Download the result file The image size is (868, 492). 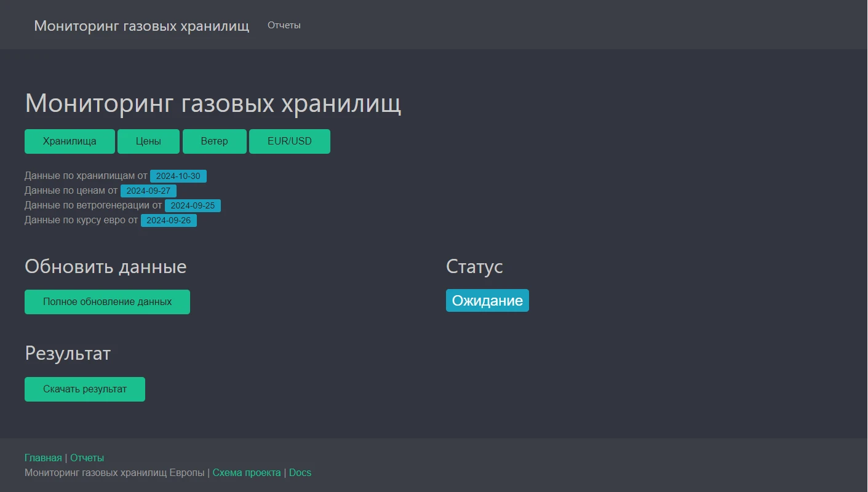84,389
